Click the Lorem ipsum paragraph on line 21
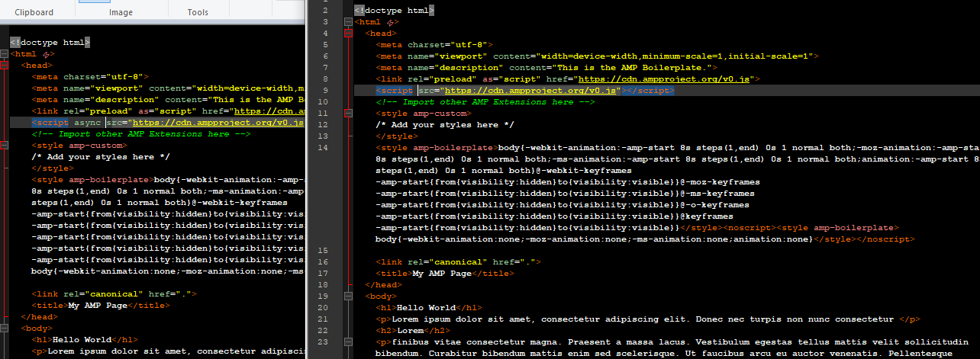 pos(648,319)
